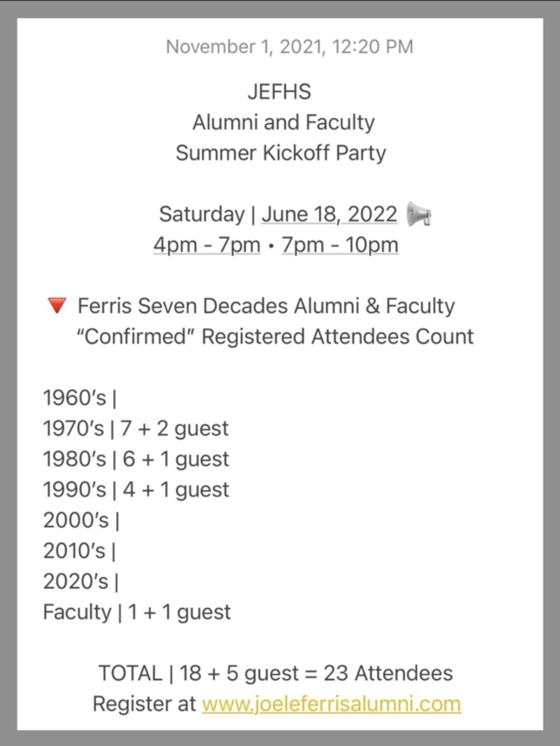Click the megaphone emoji icon
Screen dimensions: 560x746
pos(419,214)
